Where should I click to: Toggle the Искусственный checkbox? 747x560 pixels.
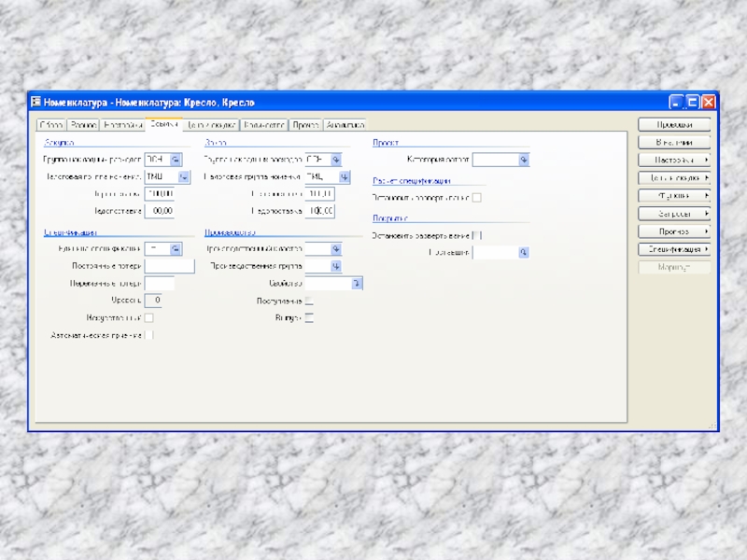(x=149, y=317)
